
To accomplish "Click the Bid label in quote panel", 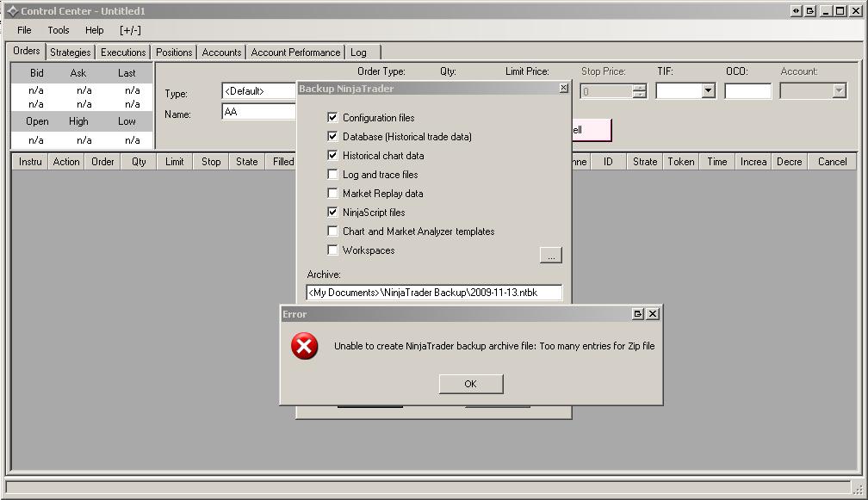I will 36,73.
